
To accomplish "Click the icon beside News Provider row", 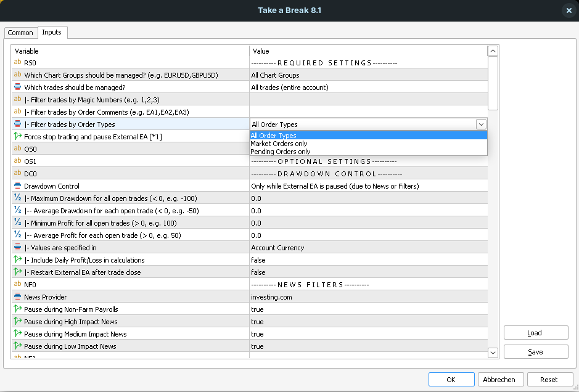I will coord(17,297).
